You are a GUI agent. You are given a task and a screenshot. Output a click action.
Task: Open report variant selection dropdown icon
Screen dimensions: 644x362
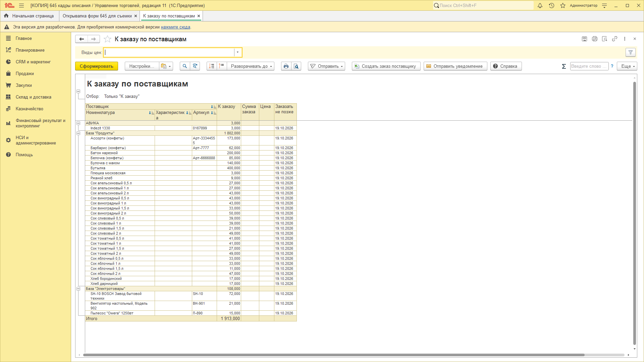pyautogui.click(x=166, y=66)
